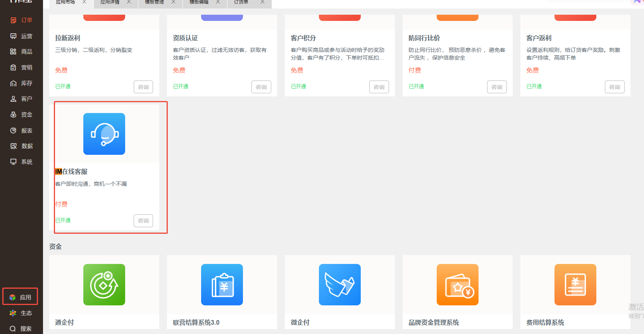Click the IM在线客服 card title
Screen dimensions: 644x334
pyautogui.click(x=71, y=171)
